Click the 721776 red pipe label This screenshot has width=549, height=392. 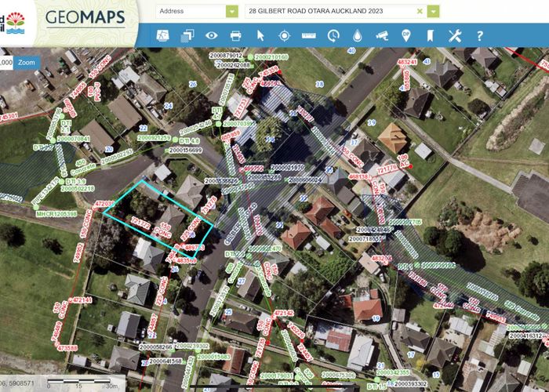[x=387, y=169]
